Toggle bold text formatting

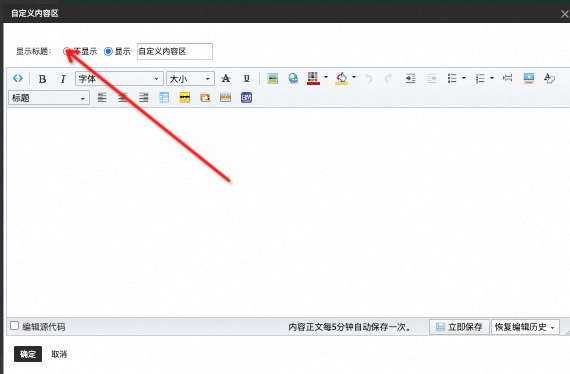pyautogui.click(x=42, y=79)
